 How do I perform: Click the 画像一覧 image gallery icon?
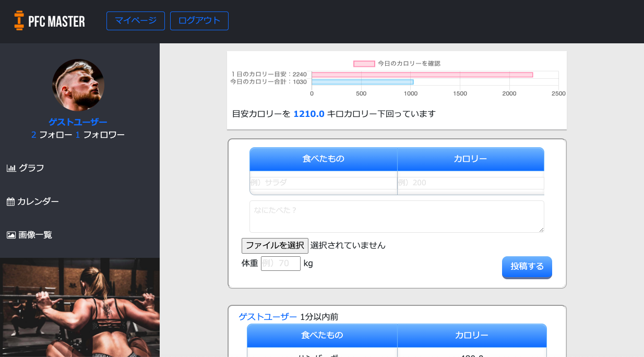(x=10, y=235)
